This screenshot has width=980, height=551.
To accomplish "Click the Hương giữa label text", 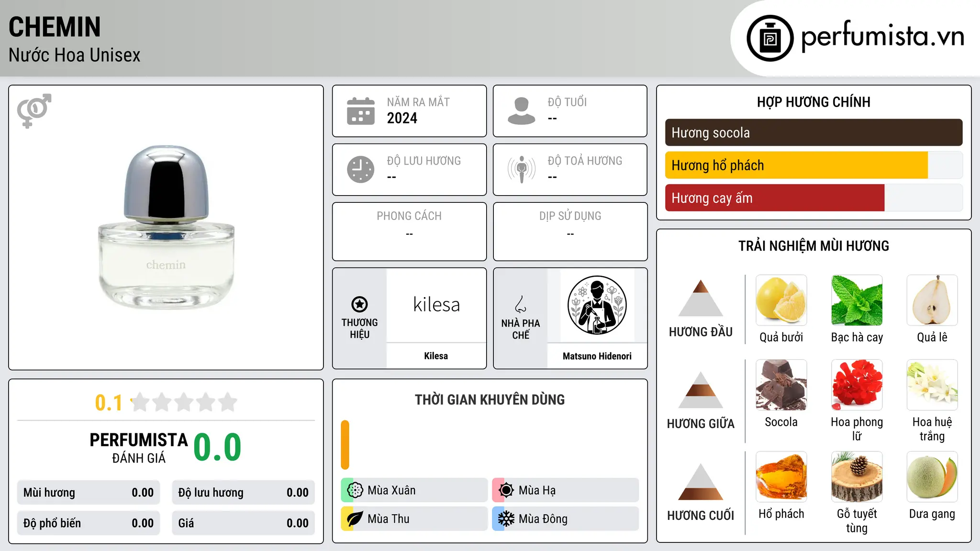I will (x=701, y=424).
